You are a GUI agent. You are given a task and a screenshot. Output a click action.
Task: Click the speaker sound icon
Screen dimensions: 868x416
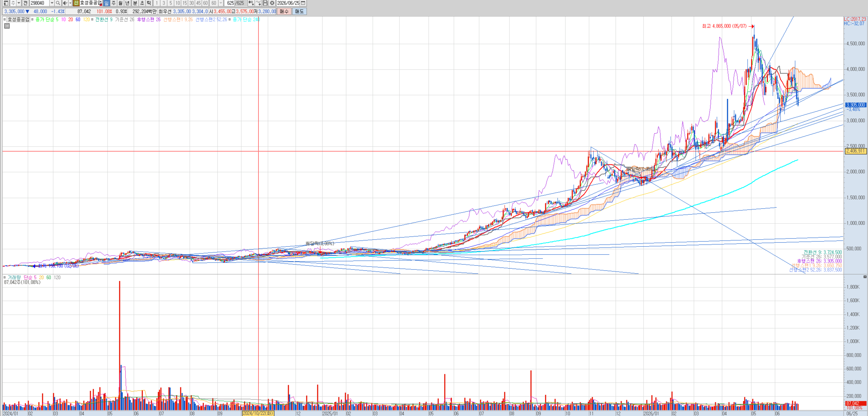pos(65,3)
